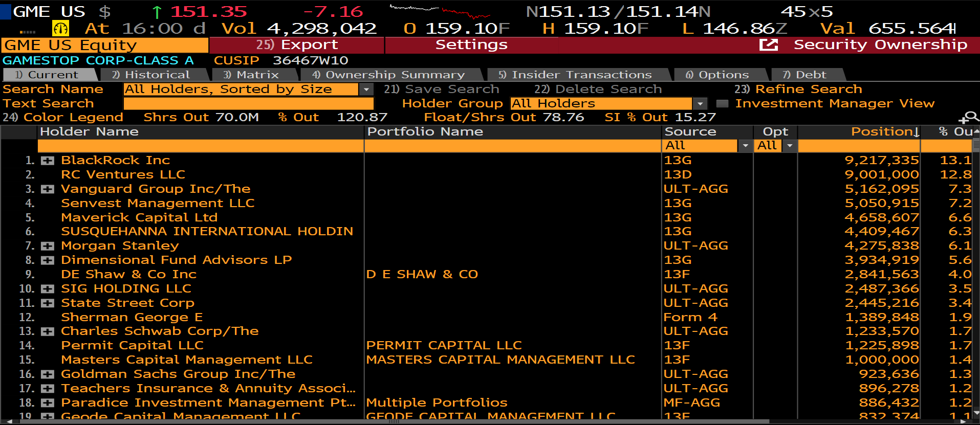980x425 pixels.
Task: Click the magnifier zoom icon above % Out
Action: (x=969, y=118)
